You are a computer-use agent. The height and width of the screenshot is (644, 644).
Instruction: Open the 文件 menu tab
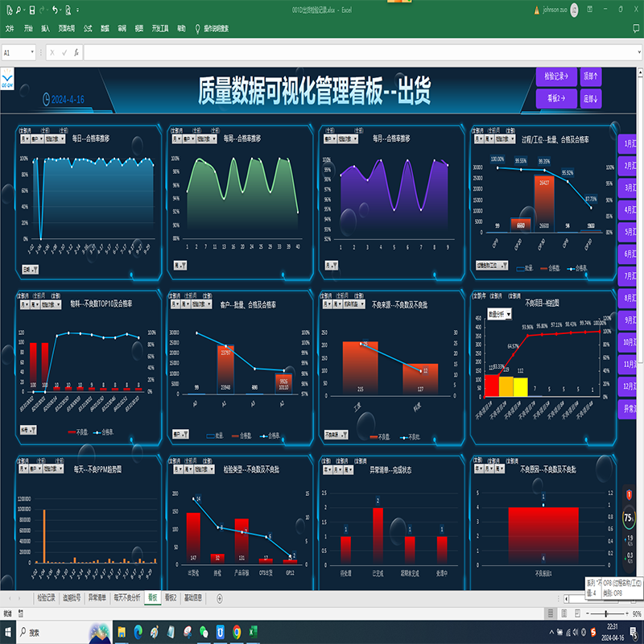tap(10, 28)
